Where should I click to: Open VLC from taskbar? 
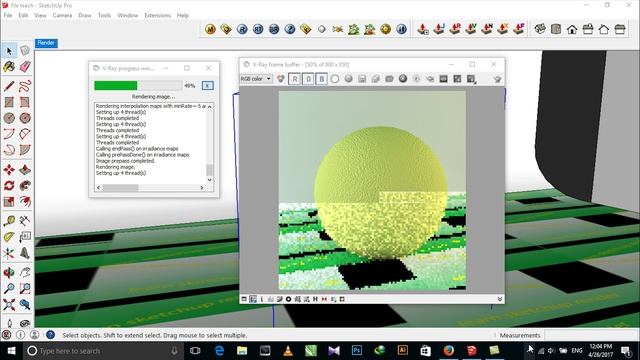pyautogui.click(x=288, y=351)
